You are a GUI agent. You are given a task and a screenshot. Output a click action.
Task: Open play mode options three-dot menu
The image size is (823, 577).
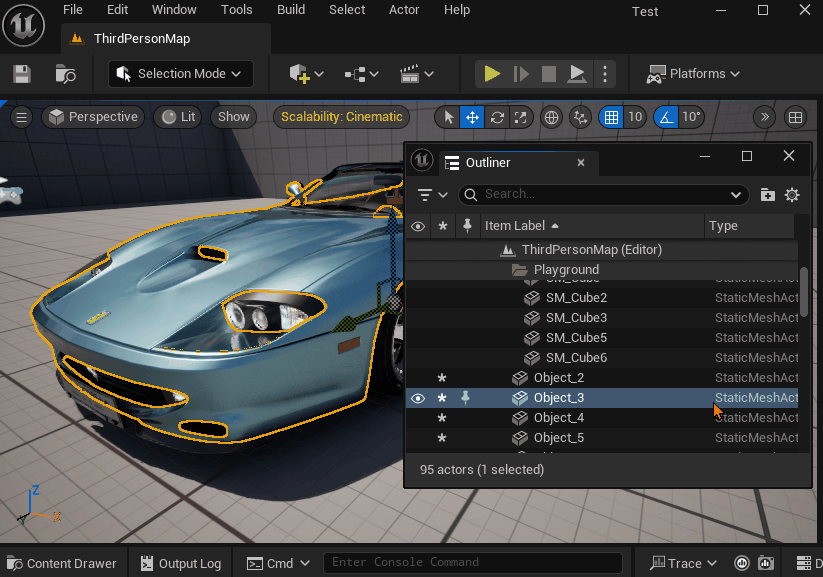click(x=605, y=74)
